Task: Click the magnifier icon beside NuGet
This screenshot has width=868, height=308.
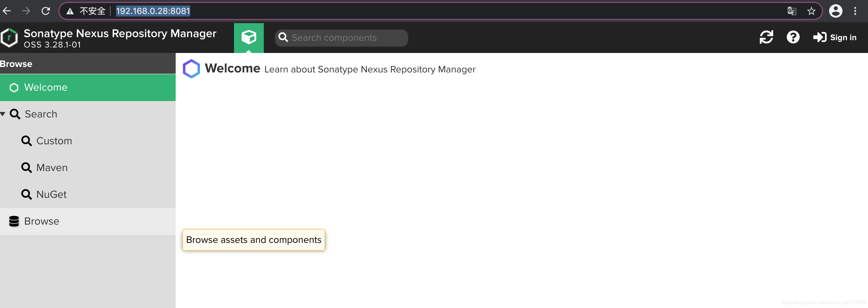Action: coord(26,194)
